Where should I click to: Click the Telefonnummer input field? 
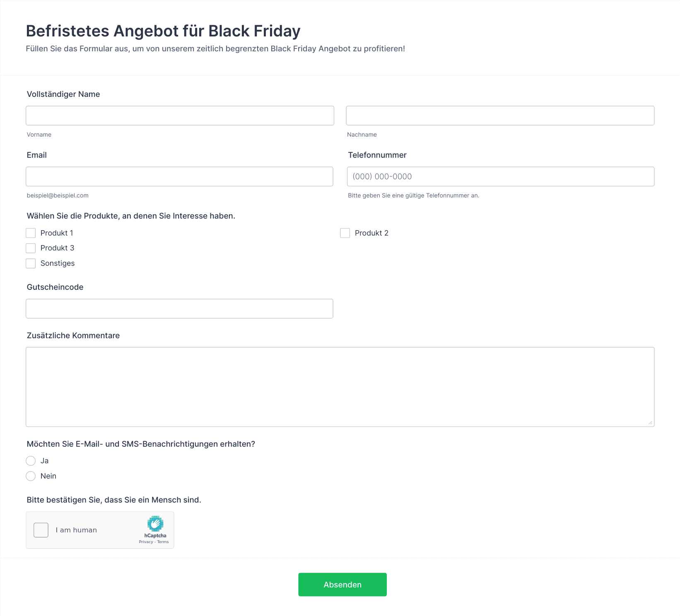point(501,176)
